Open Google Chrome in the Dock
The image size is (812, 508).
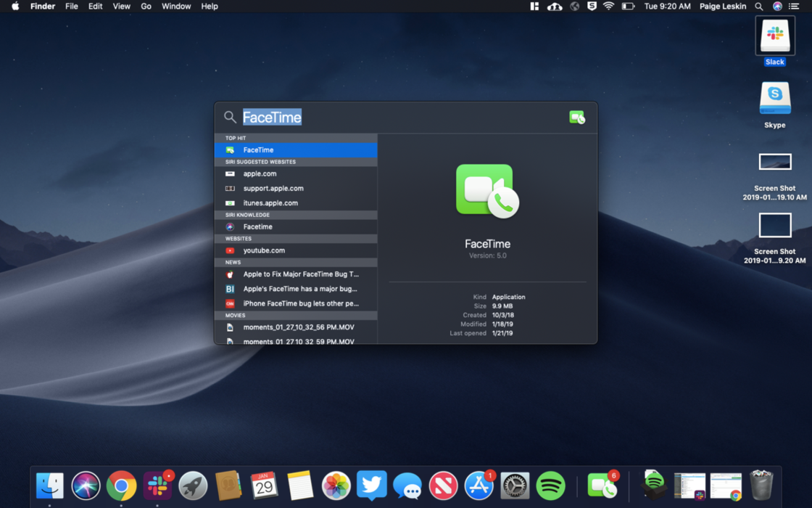pos(121,486)
